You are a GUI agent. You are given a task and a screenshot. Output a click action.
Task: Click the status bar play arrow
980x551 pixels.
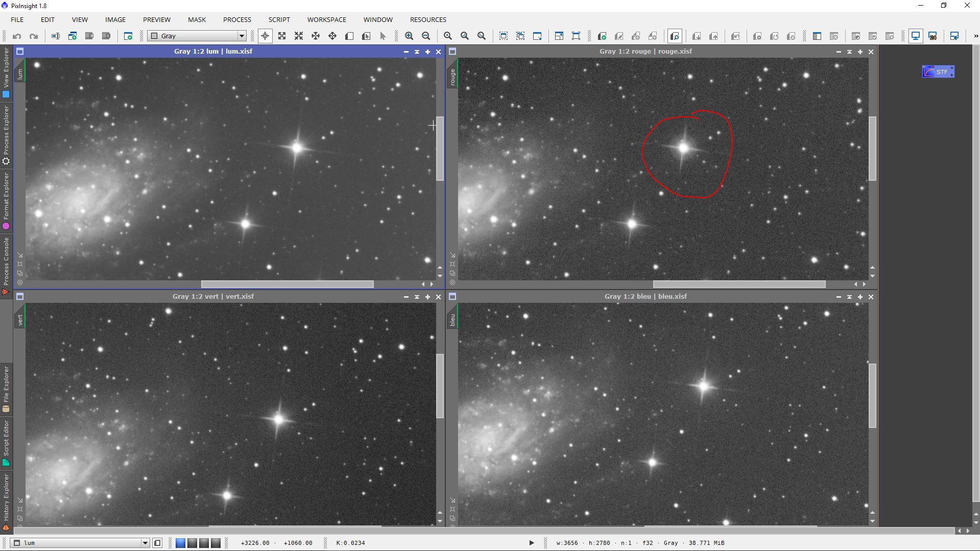tap(531, 543)
